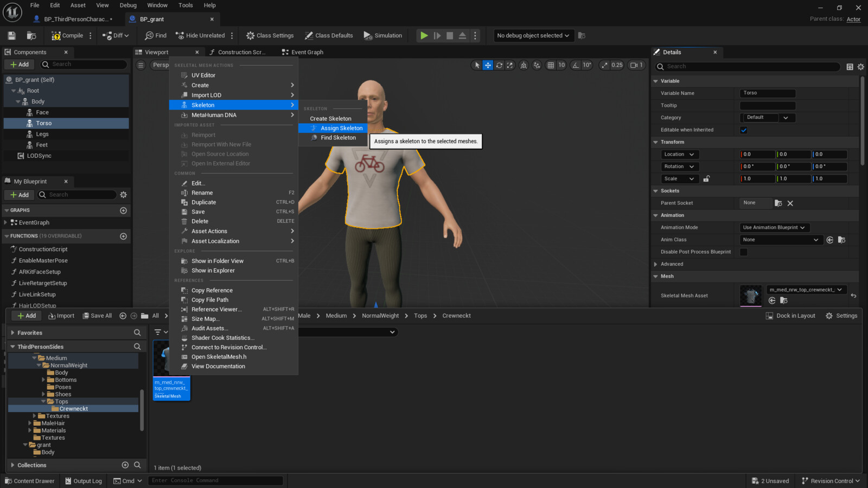Viewport: 868px width, 488px height.
Task: Choose Assign Skeleton from submenu
Action: (x=333, y=129)
